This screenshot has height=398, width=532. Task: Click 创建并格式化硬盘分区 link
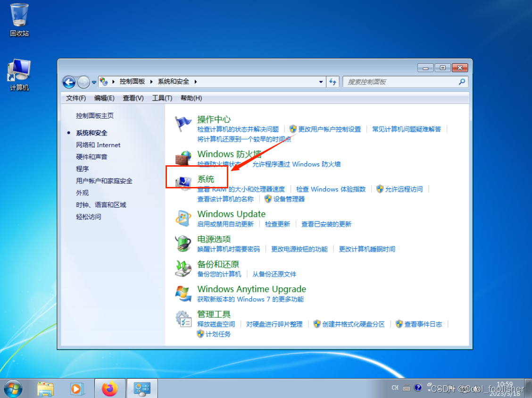click(x=353, y=324)
